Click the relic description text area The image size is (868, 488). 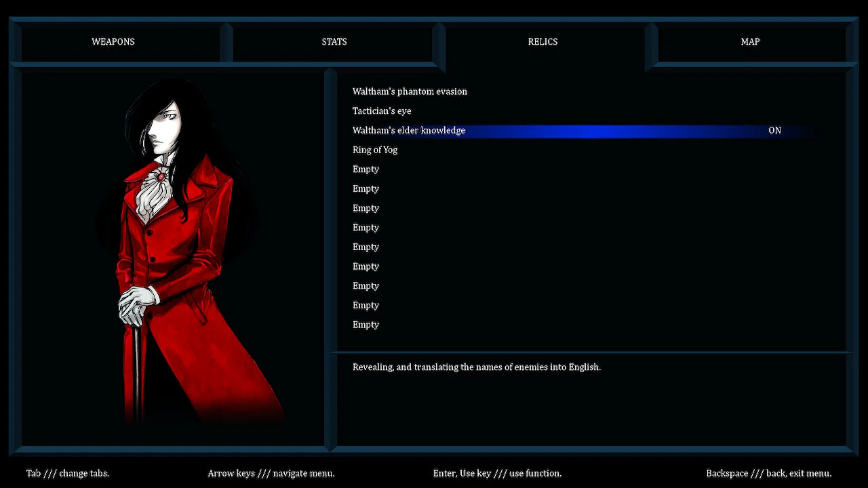point(477,367)
